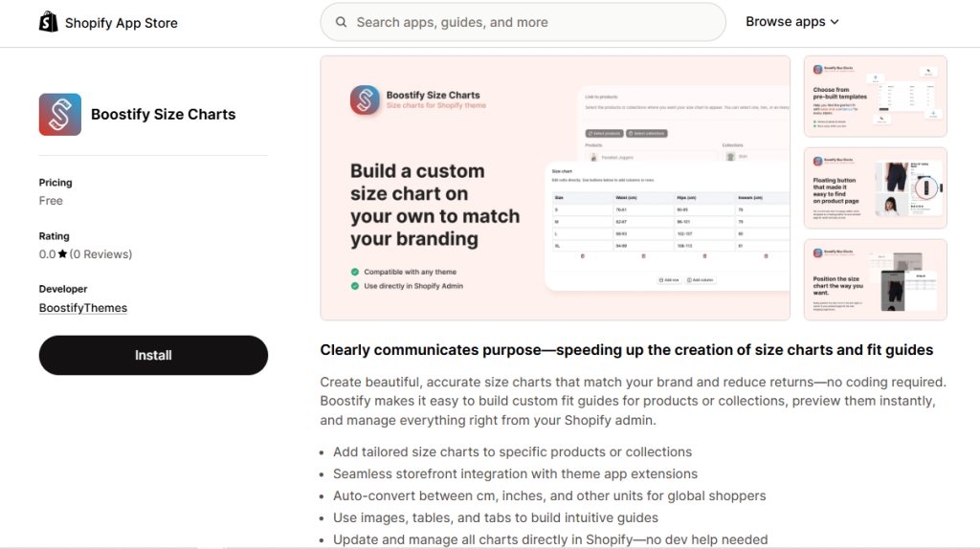Open the Shopify App Store home link
Viewport: 980px width, 549px height.
108,23
